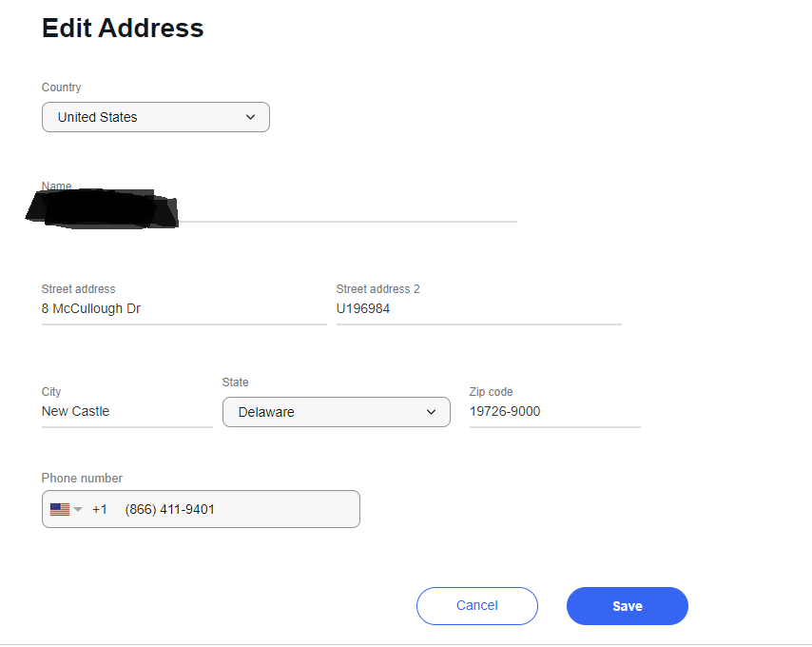The height and width of the screenshot is (647, 812).
Task: Focus the Street address field
Action: click(184, 309)
